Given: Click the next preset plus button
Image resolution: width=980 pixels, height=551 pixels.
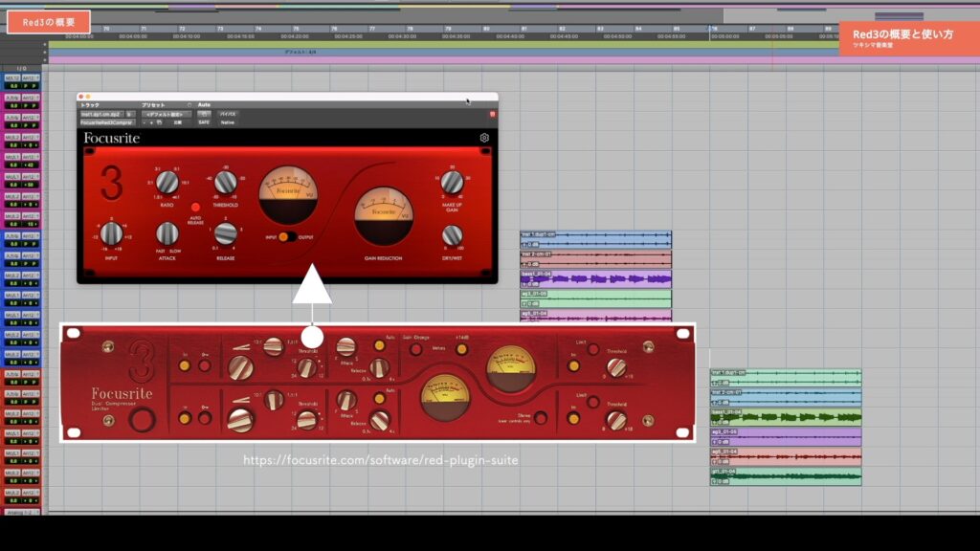Looking at the screenshot, I should point(151,122).
